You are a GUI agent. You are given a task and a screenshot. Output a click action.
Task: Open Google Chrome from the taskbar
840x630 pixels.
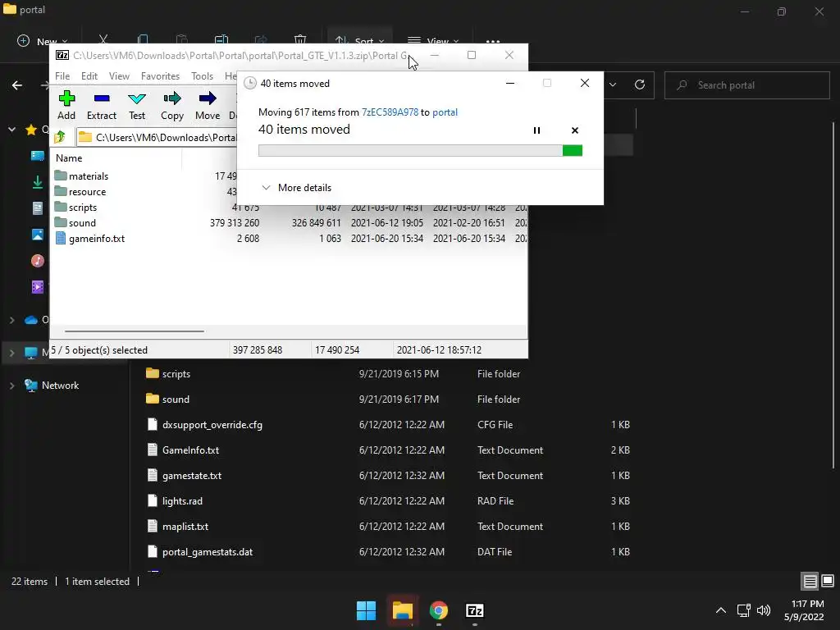pyautogui.click(x=439, y=610)
